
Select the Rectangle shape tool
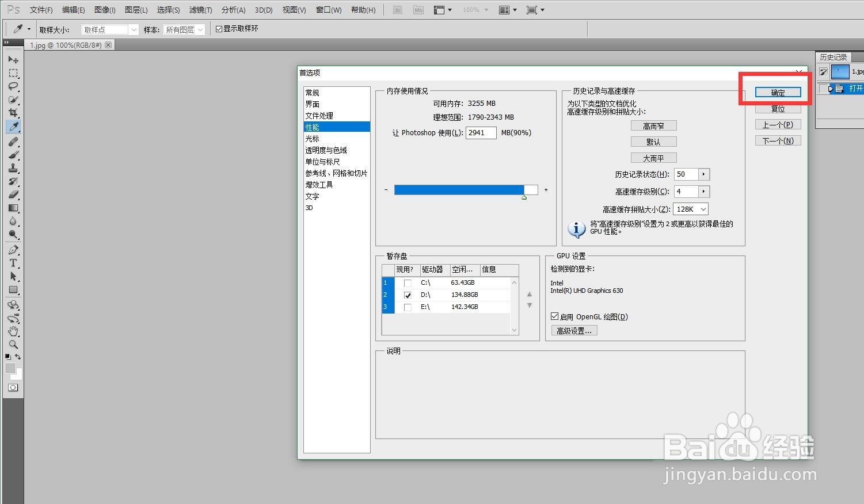click(13, 289)
